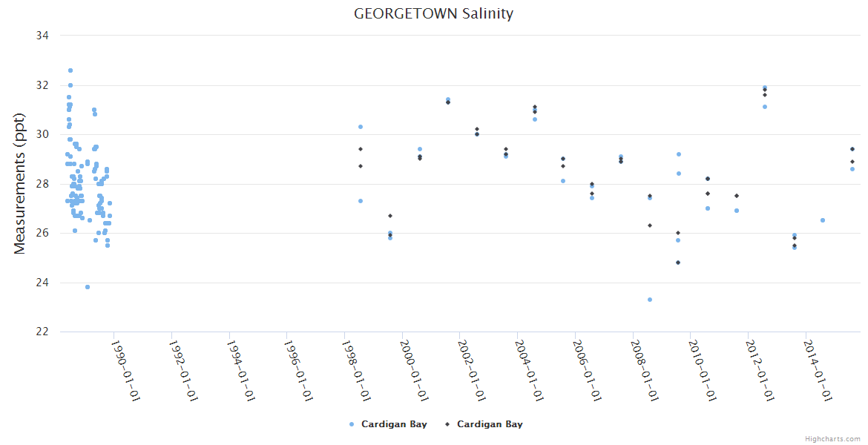Click the GEORGETOWN Salinity chart title
Image resolution: width=868 pixels, height=445 pixels.
tap(433, 13)
